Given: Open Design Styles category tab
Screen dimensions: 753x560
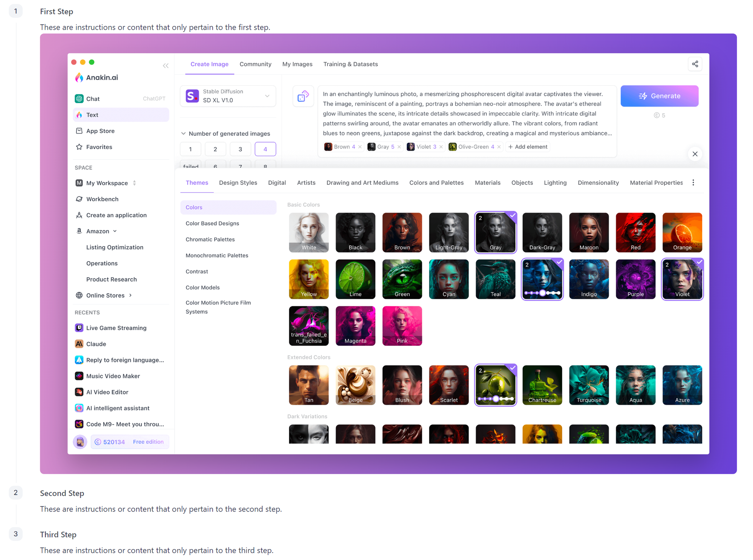Looking at the screenshot, I should [238, 183].
